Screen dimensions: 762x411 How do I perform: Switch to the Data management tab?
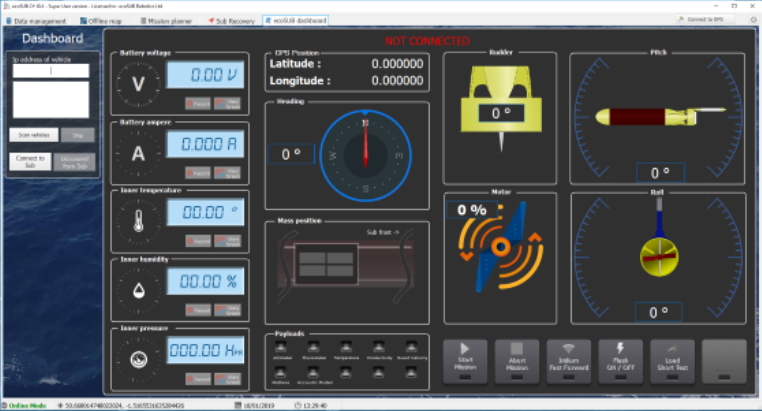pos(35,20)
